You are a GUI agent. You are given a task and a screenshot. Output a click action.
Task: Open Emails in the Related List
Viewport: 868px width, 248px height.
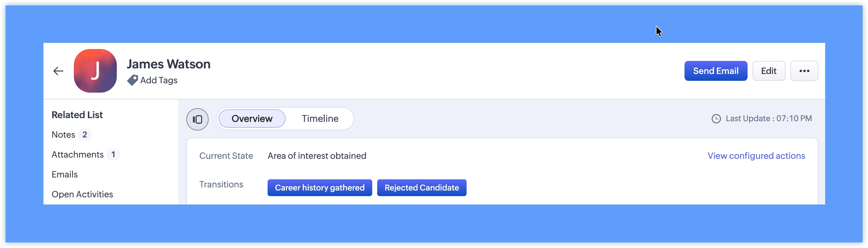65,174
